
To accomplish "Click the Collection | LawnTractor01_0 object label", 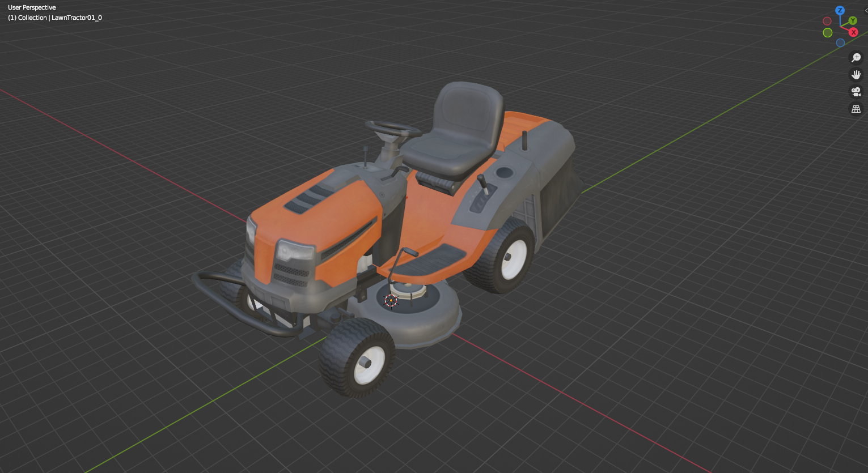I will [55, 18].
